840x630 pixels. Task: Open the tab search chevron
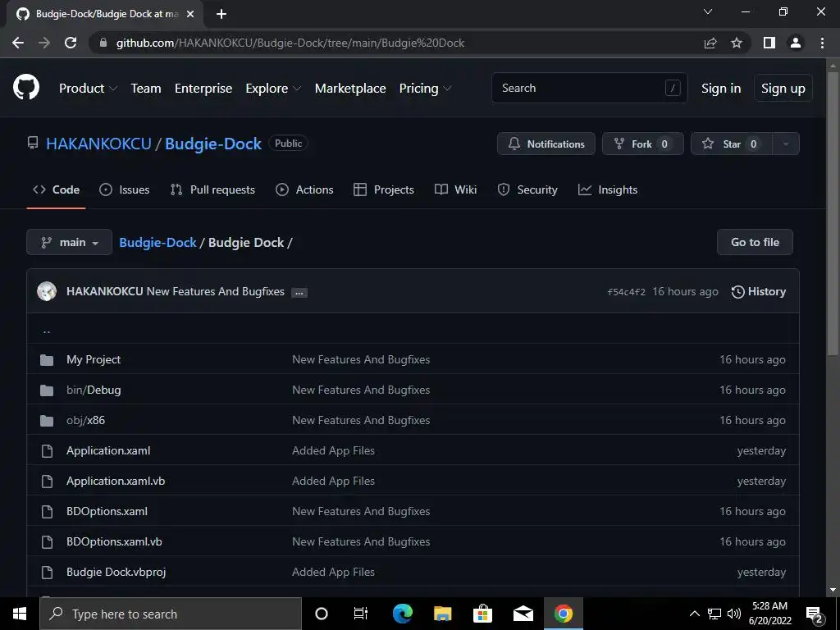pyautogui.click(x=708, y=11)
